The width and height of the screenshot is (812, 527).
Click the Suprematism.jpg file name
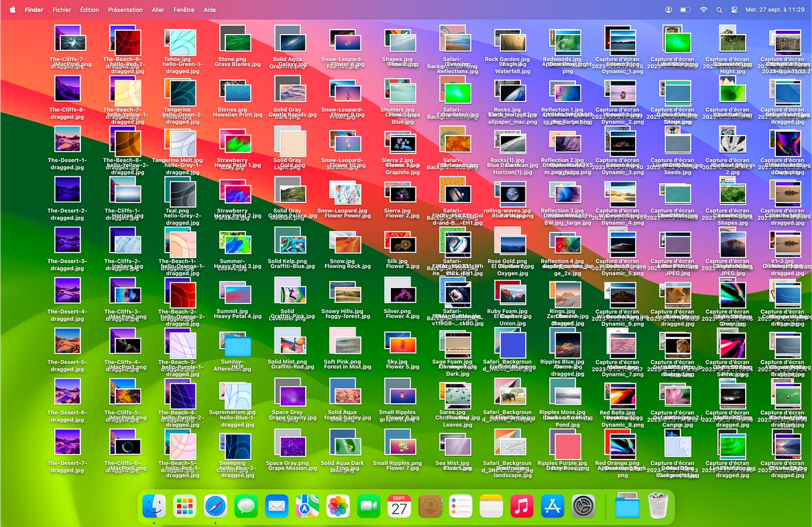click(x=232, y=413)
